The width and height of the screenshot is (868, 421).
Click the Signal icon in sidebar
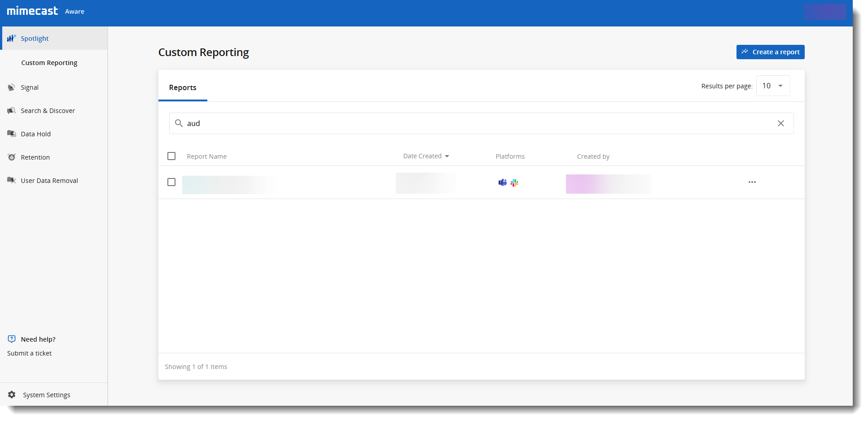click(12, 87)
